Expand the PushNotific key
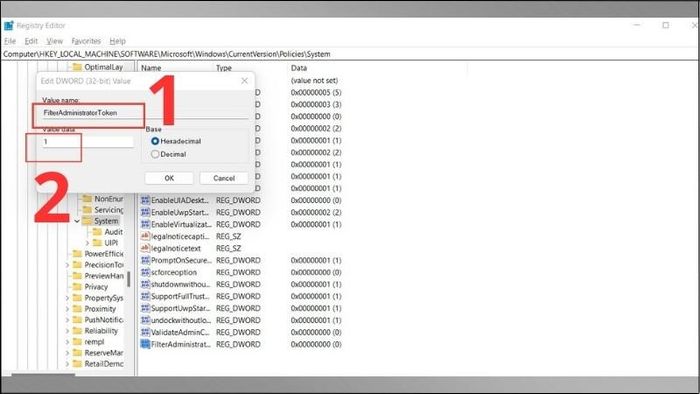700x394 pixels. [x=67, y=319]
